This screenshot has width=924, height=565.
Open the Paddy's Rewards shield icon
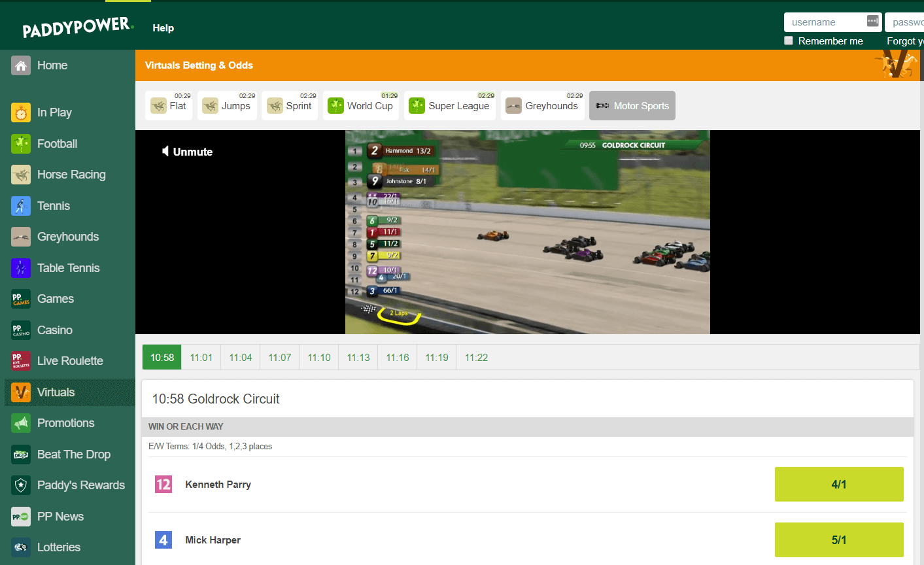pyautogui.click(x=21, y=485)
